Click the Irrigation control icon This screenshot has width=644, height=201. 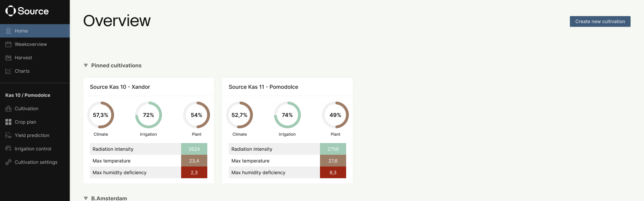point(8,149)
